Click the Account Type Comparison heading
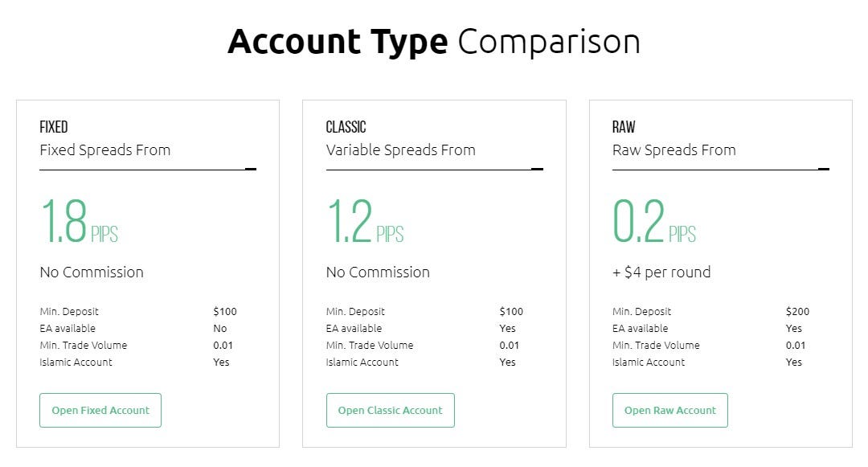Viewport: 868px width, 467px height. click(434, 42)
